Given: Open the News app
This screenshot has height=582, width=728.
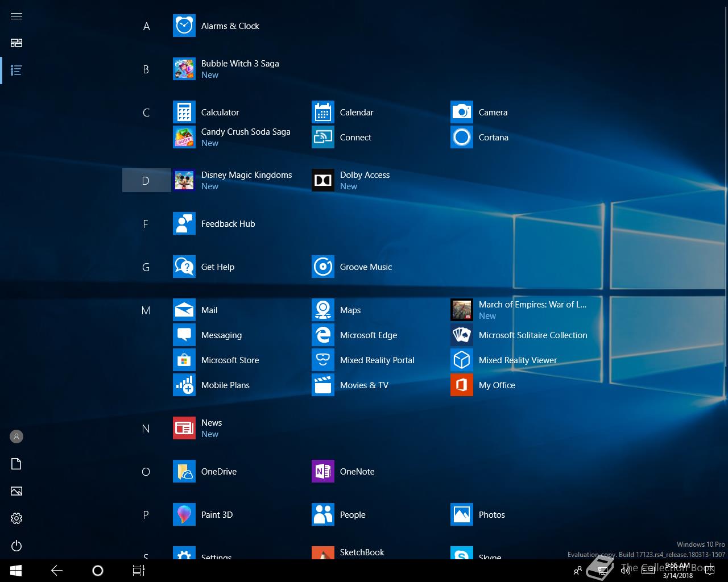Looking at the screenshot, I should [x=240, y=429].
